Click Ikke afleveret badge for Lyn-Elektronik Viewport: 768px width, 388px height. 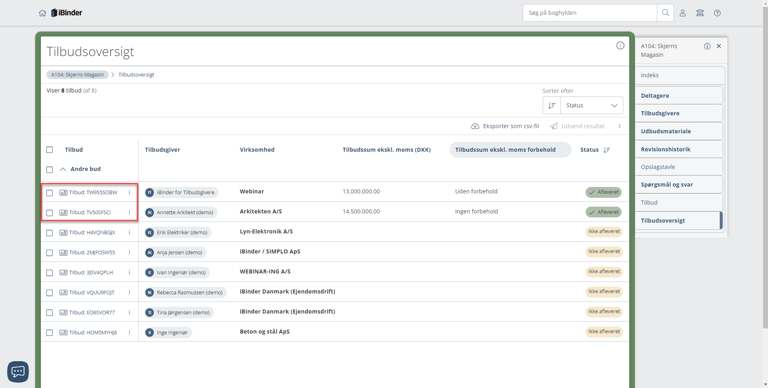604,232
